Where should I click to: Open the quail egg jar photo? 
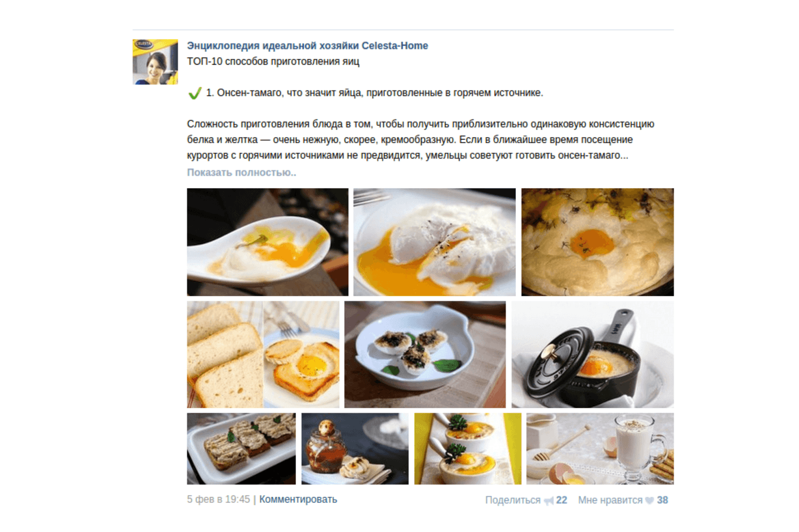[x=355, y=449]
